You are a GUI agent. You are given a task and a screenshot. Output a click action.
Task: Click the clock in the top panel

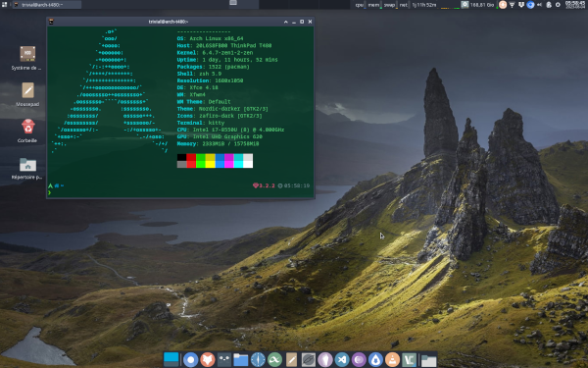[575, 5]
